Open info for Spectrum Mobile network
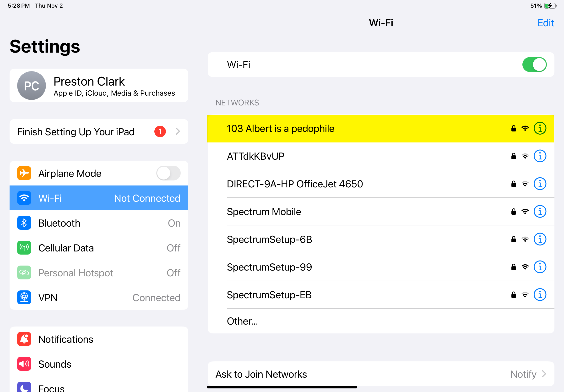Screen dimensions: 564x392 [x=540, y=212]
